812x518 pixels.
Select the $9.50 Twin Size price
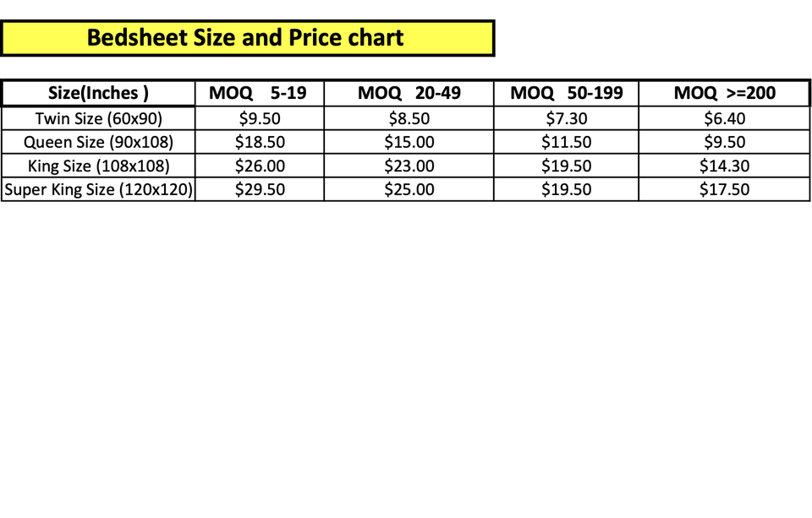pos(260,118)
